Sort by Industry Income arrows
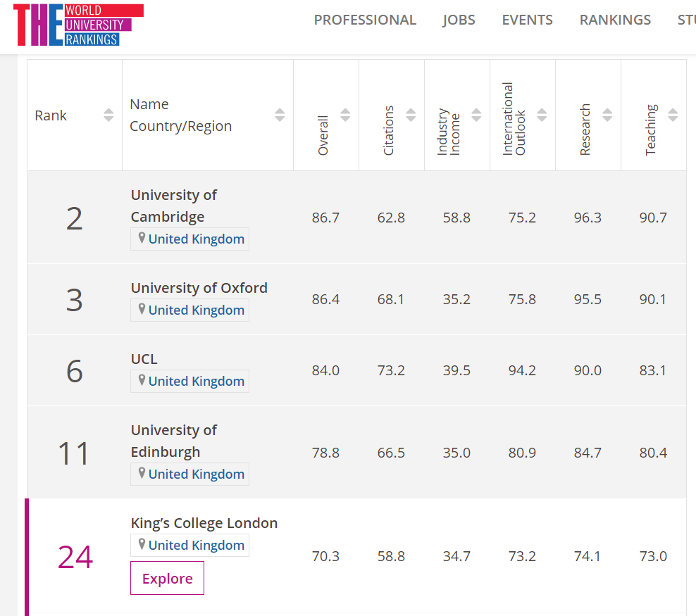 476,115
